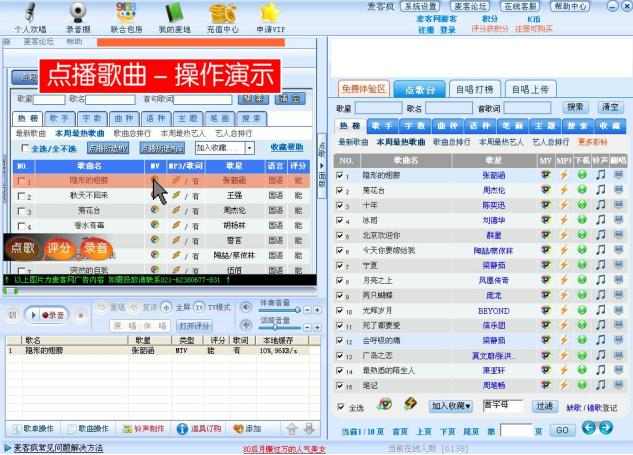Switch to the 自唱上传 tab

coord(530,89)
